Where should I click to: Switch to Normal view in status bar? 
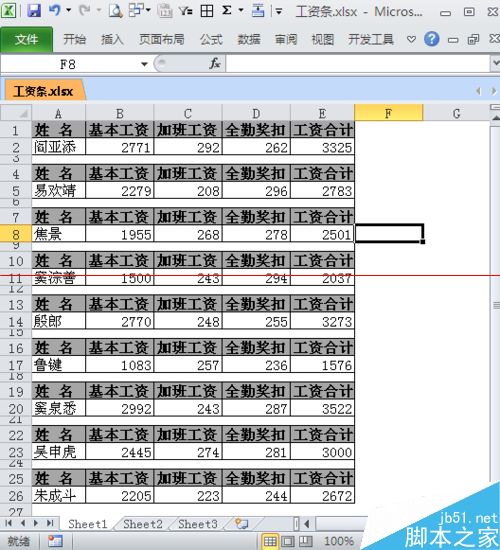tap(270, 541)
